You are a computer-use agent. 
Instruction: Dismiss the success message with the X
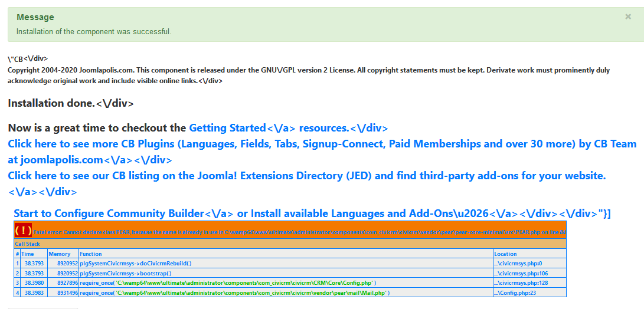pos(628,17)
